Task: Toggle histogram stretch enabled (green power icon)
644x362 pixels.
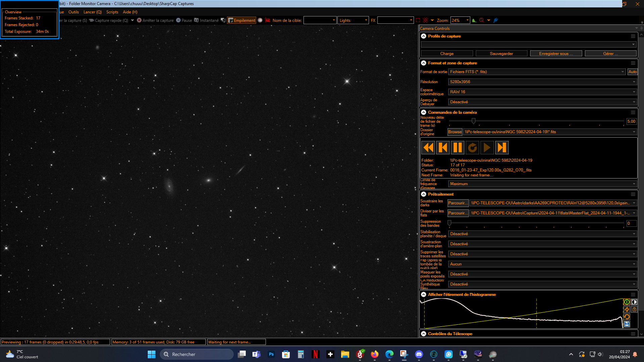Action: pyautogui.click(x=627, y=302)
